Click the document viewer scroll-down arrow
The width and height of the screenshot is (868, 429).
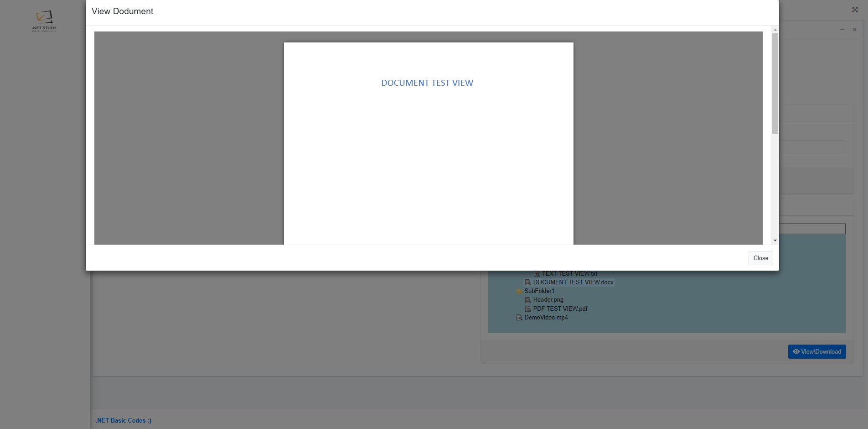[x=775, y=241]
